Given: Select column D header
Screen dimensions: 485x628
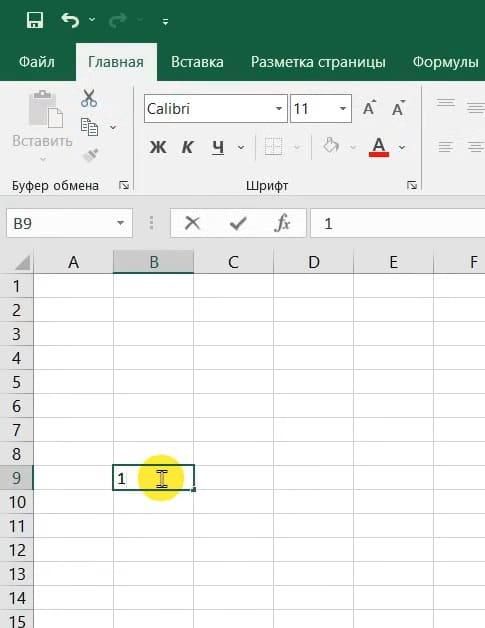Looking at the screenshot, I should click(314, 262).
